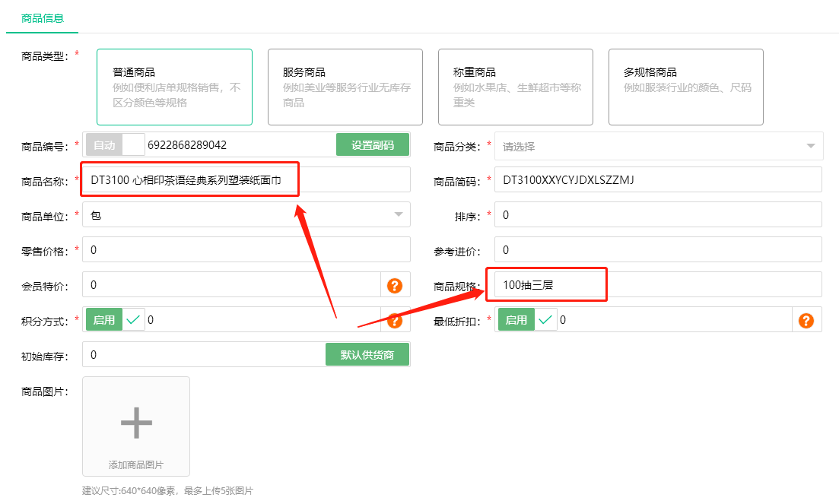Viewport: 839px width, 504px height.
Task: Click the 默认供货商 button
Action: pyautogui.click(x=367, y=354)
